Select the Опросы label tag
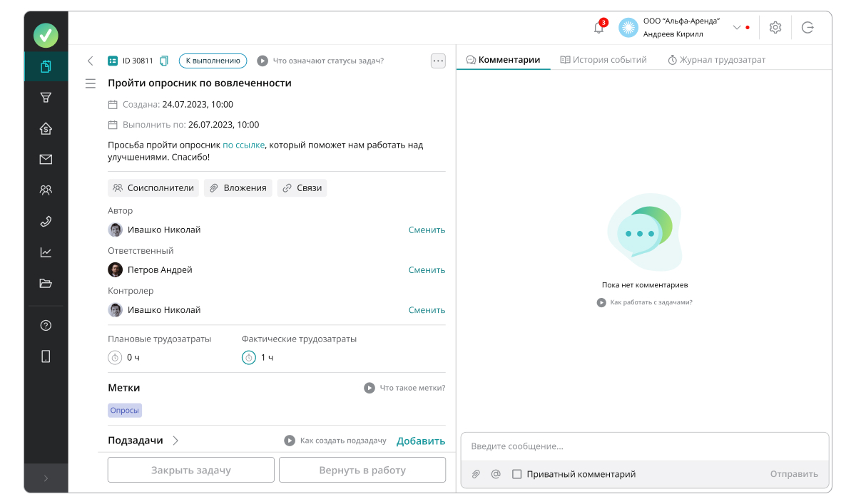The height and width of the screenshot is (504, 856). coord(125,411)
